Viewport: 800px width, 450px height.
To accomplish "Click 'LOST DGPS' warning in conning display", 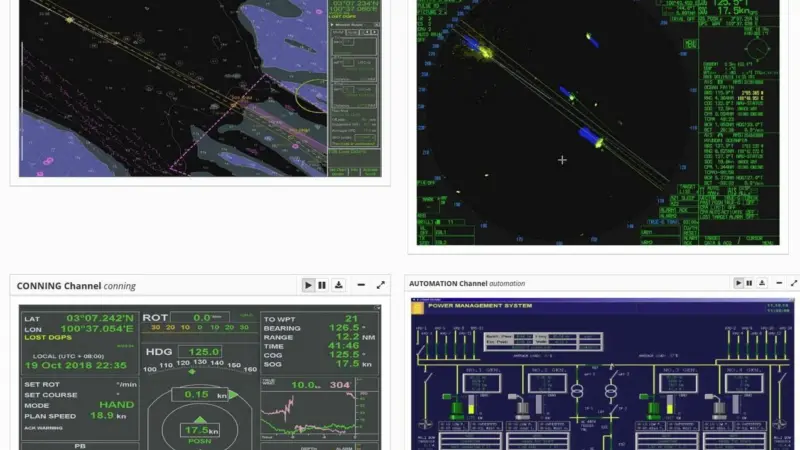I will click(x=48, y=338).
